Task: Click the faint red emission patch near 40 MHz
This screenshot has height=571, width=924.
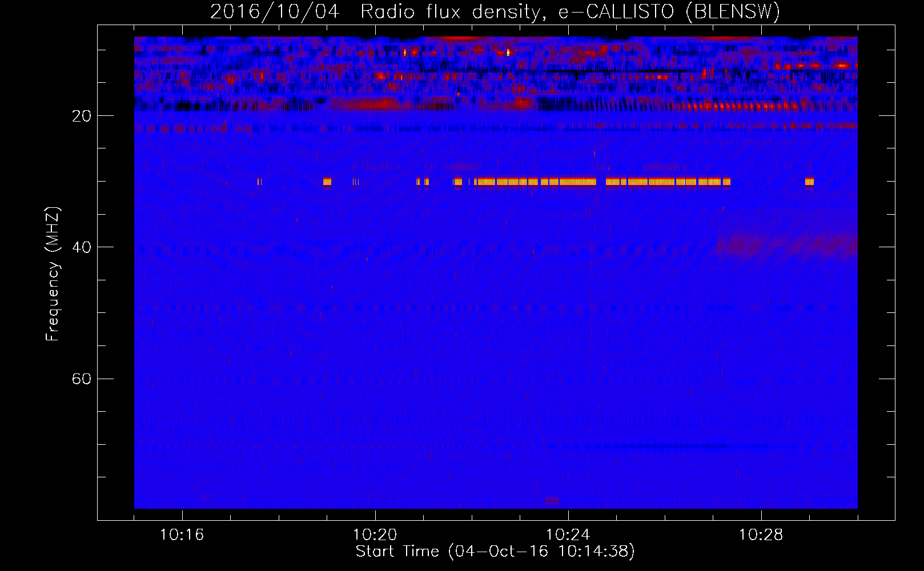Action: click(786, 244)
